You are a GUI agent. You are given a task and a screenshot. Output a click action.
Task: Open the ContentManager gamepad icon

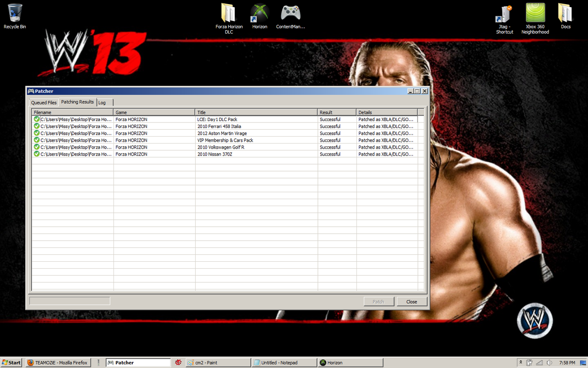pos(290,14)
